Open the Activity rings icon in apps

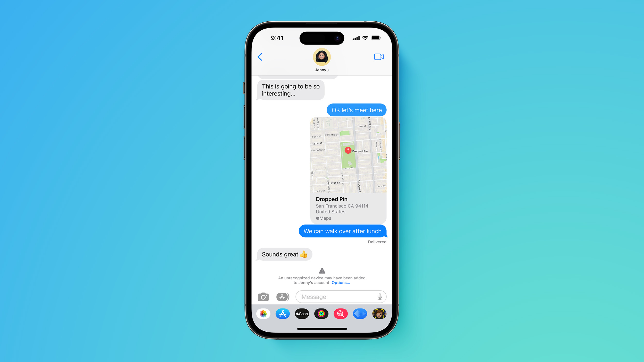[x=321, y=314]
